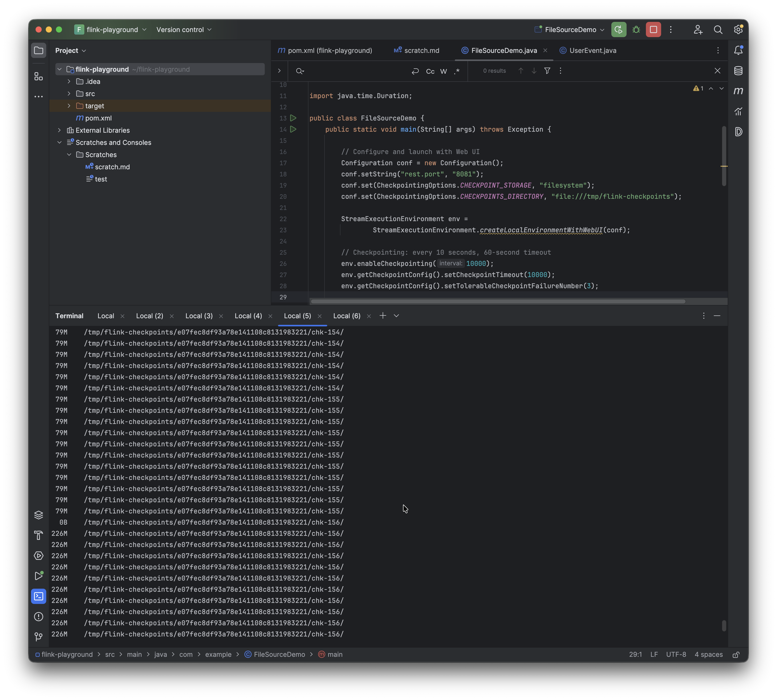Switch to pom.xml editor tab
The image size is (777, 700).
[x=325, y=50]
